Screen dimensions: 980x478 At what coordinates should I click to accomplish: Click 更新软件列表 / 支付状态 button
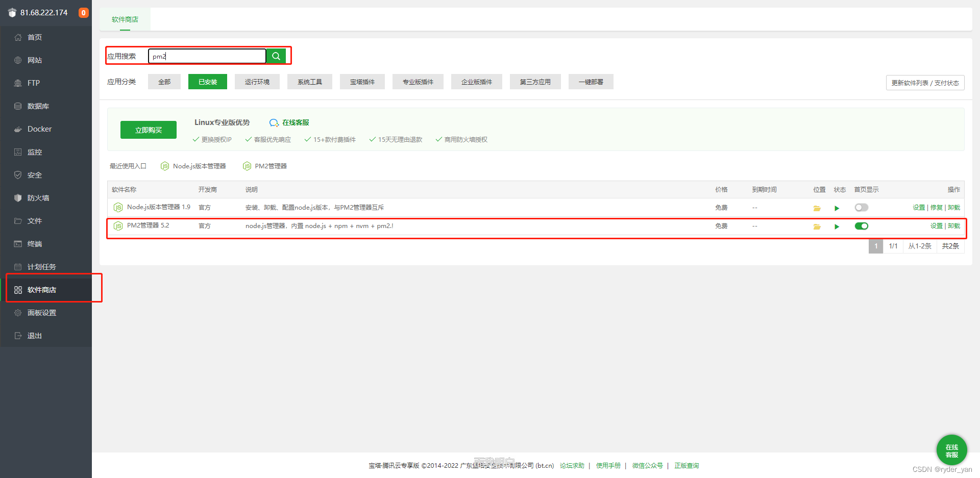[925, 83]
